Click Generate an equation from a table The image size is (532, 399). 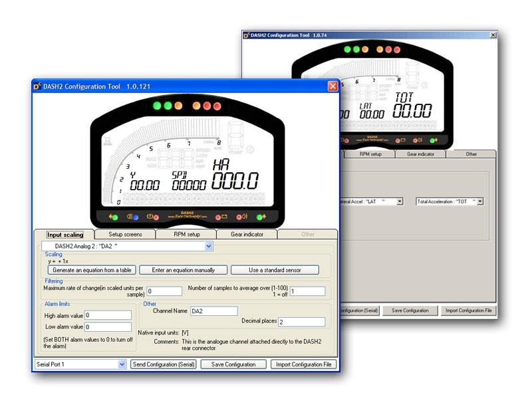[92, 270]
